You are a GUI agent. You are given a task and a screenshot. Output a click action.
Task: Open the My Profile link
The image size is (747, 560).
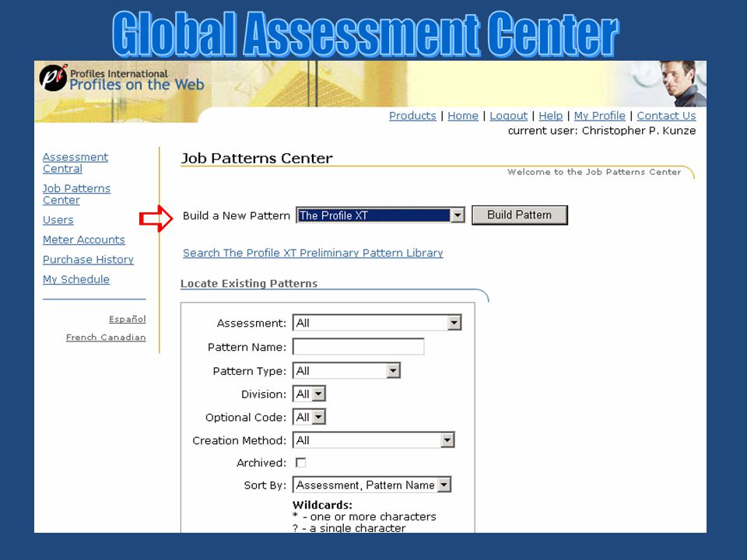[599, 116]
